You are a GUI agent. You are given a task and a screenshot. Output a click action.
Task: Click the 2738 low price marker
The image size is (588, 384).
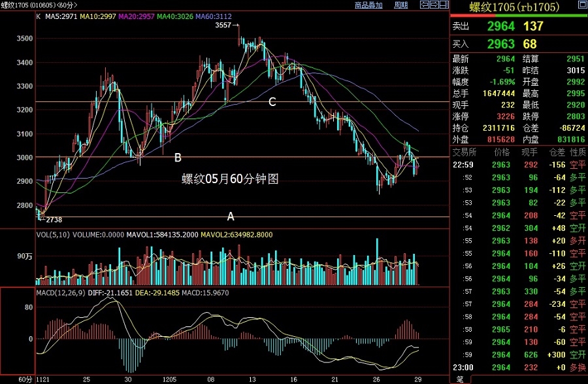click(54, 220)
